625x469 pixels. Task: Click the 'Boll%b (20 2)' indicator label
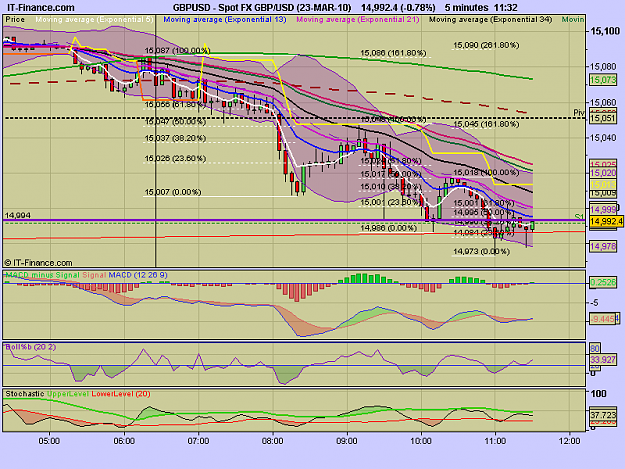31,347
